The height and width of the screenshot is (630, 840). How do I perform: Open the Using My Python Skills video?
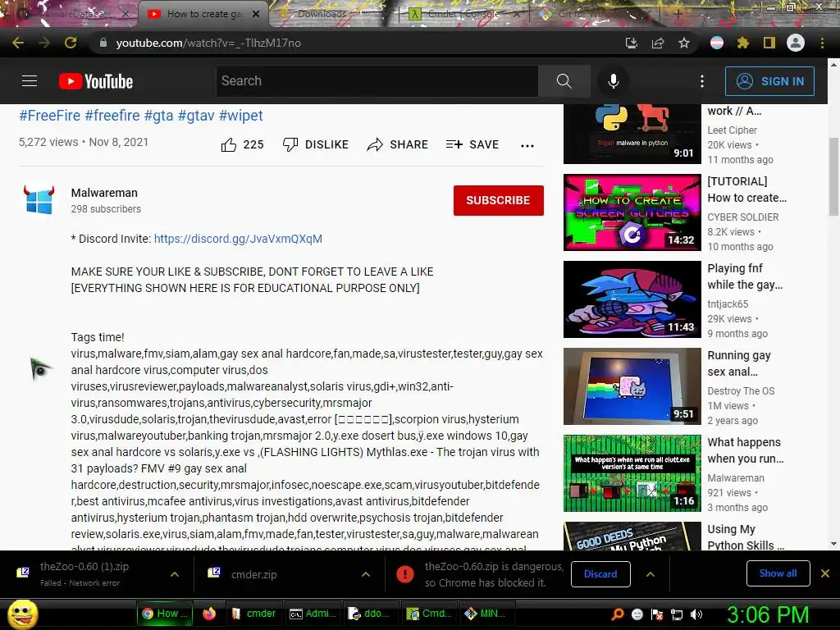point(746,536)
